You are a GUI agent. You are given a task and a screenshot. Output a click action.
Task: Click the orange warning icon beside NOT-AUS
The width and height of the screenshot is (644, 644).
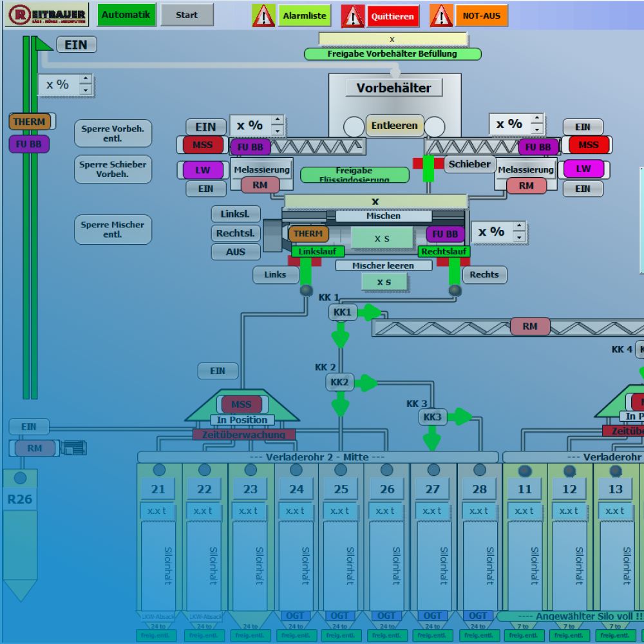441,15
